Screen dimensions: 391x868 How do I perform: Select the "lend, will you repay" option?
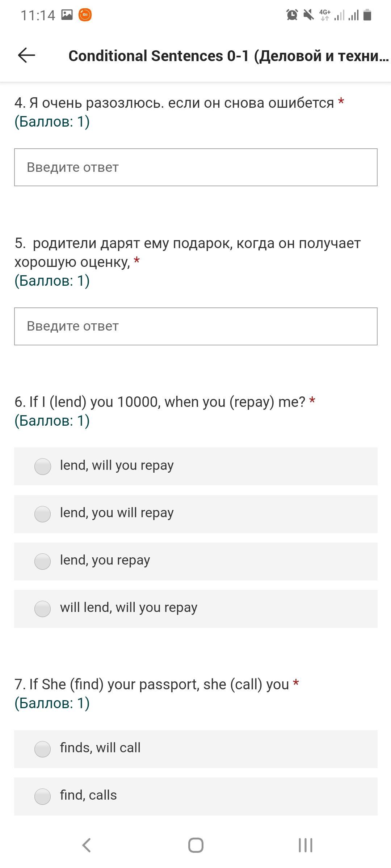click(43, 466)
